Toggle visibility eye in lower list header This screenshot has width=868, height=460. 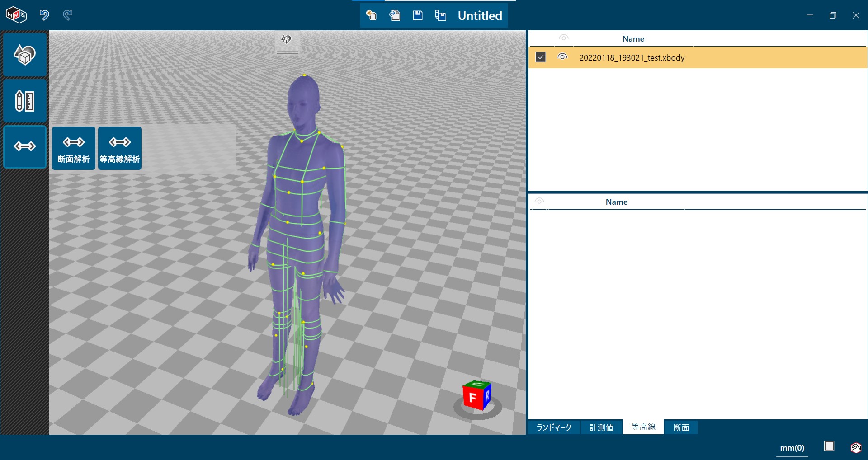[539, 201]
